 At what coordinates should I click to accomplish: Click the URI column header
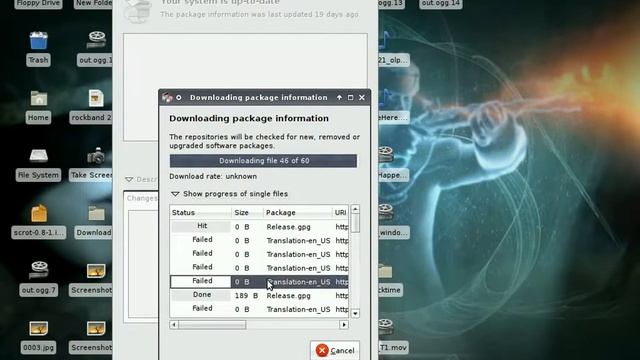(x=340, y=213)
